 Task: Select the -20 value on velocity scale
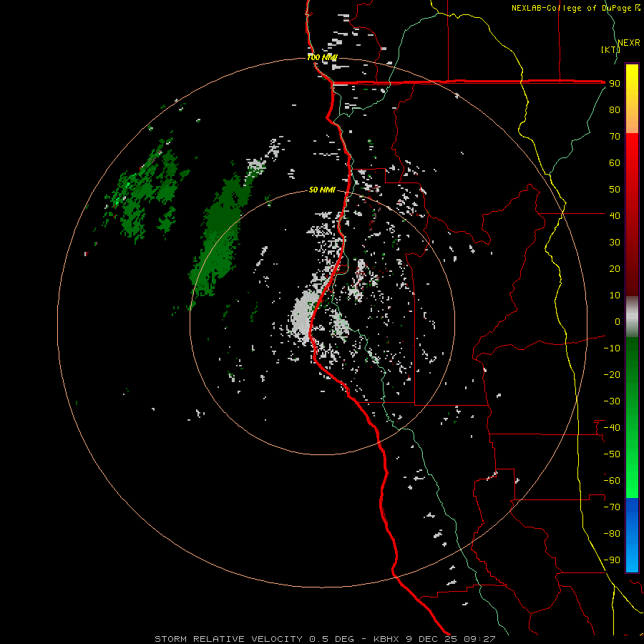612,374
